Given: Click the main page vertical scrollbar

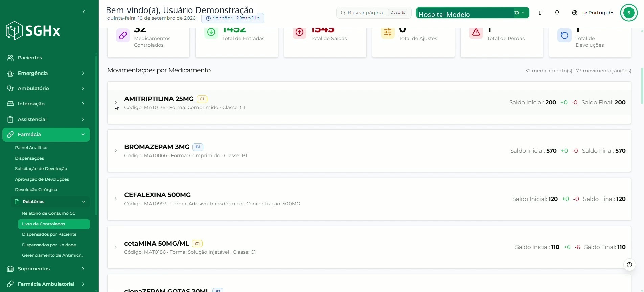Looking at the screenshot, I should 642,86.
